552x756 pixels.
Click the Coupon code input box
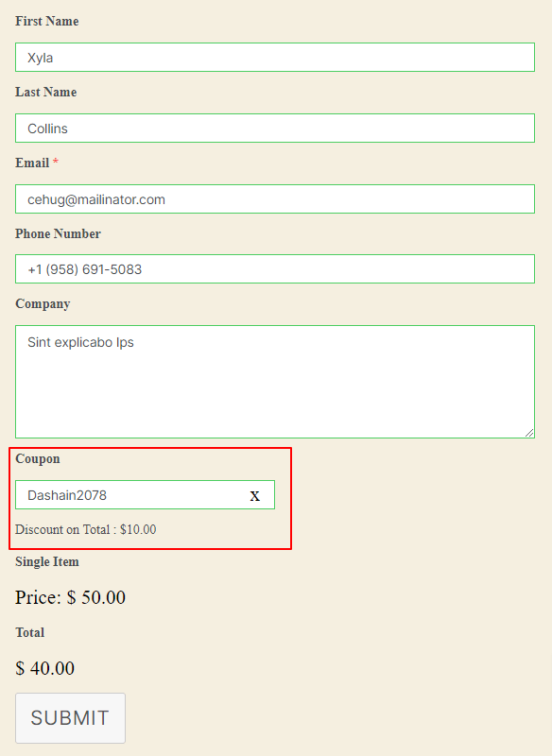click(x=132, y=494)
